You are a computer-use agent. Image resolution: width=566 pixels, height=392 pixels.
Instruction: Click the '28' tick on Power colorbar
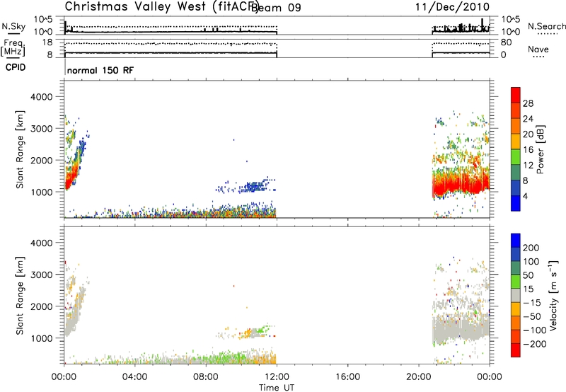coord(528,103)
